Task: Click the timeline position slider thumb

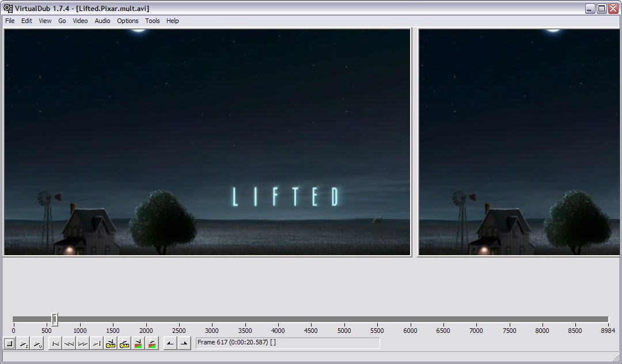Action: (55, 319)
